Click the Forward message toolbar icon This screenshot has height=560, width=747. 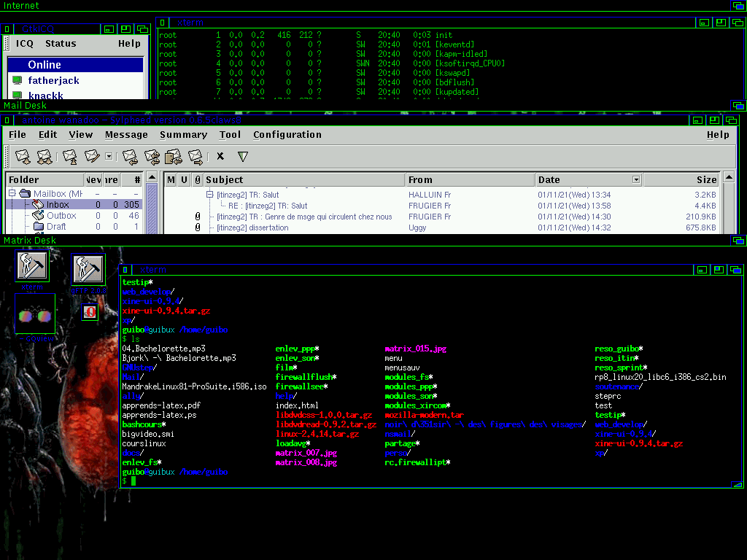click(196, 156)
